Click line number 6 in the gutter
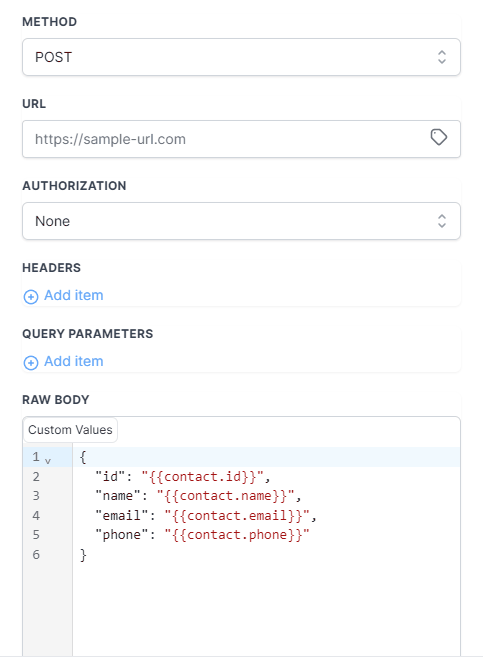 pyautogui.click(x=36, y=555)
